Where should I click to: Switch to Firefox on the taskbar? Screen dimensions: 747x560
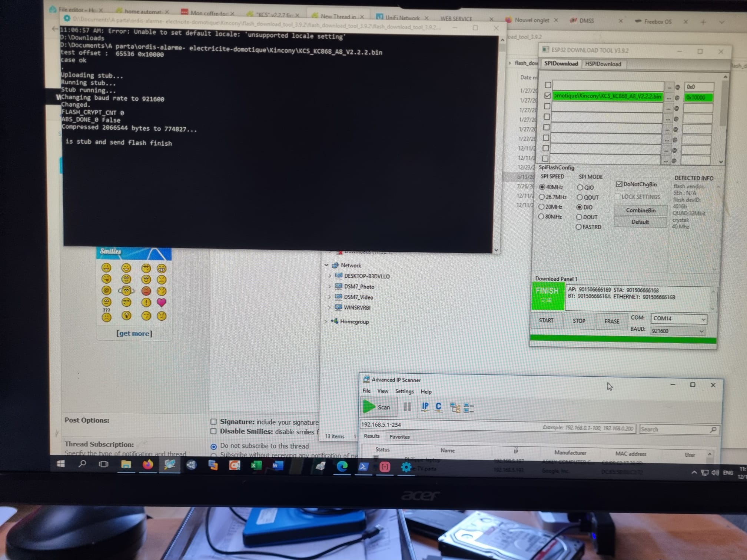pos(147,464)
